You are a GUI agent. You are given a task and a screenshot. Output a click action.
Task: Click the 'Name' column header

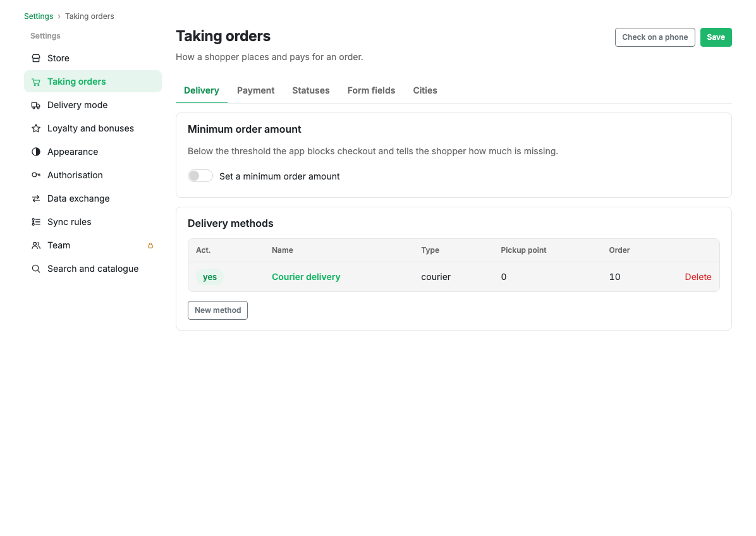[283, 250]
